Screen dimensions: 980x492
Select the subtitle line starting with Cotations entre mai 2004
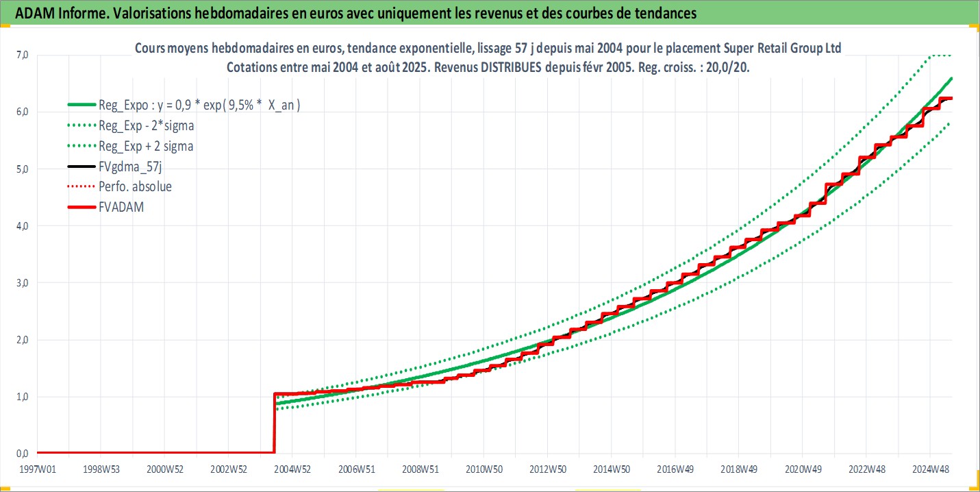coord(488,67)
